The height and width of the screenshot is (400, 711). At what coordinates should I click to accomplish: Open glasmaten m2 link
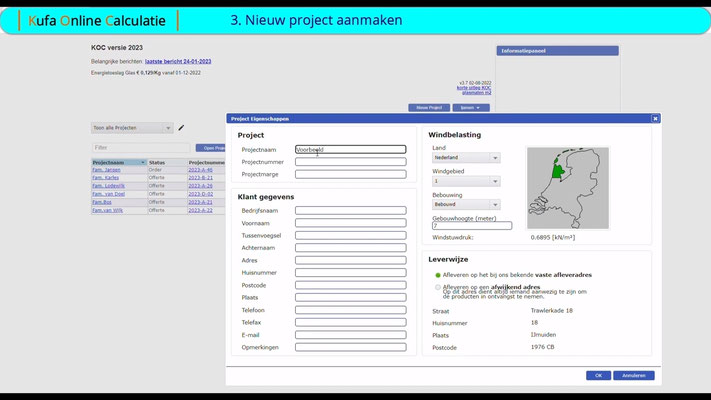coord(477,93)
